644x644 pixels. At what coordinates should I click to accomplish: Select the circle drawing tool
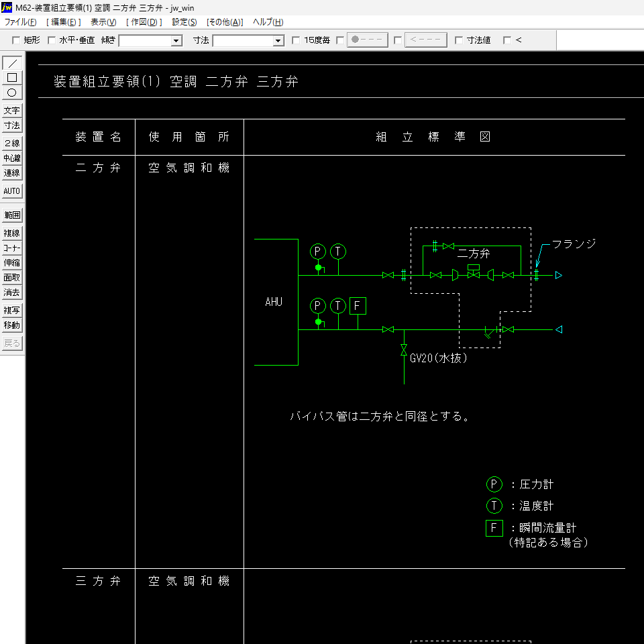click(12, 93)
